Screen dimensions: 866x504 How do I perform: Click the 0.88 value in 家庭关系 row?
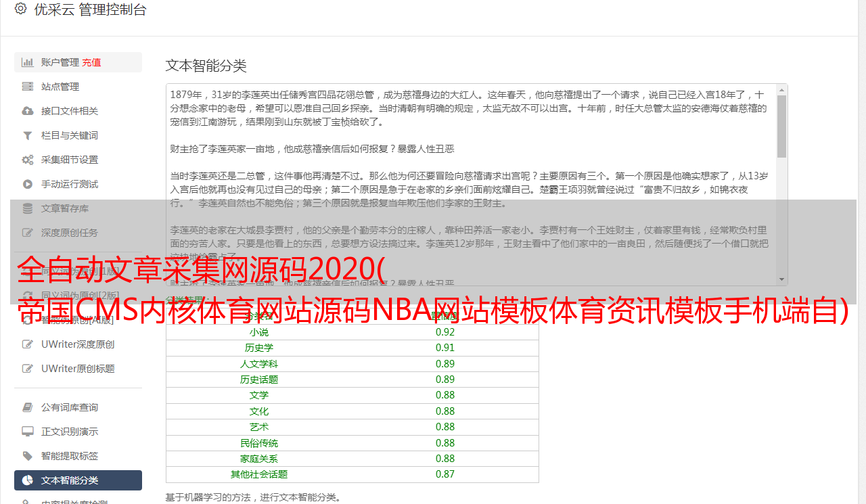(445, 459)
